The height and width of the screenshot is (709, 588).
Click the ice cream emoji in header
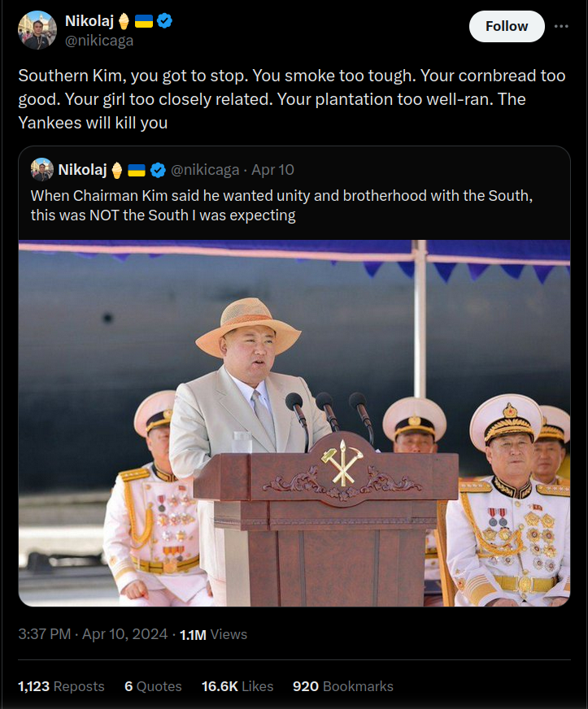click(x=124, y=21)
